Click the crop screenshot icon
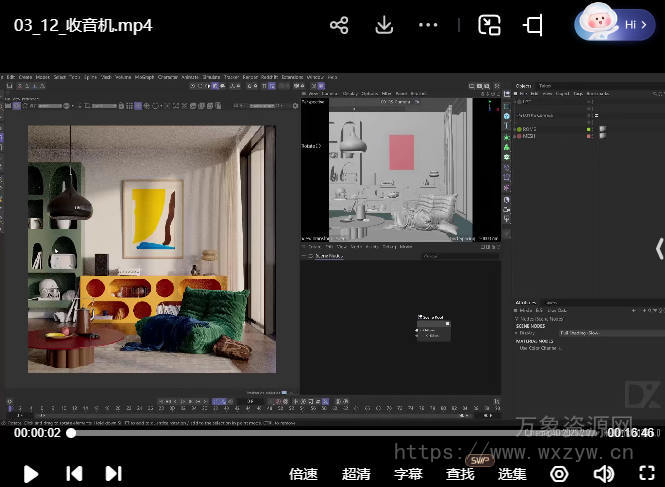This screenshot has height=487, width=665. 534,25
